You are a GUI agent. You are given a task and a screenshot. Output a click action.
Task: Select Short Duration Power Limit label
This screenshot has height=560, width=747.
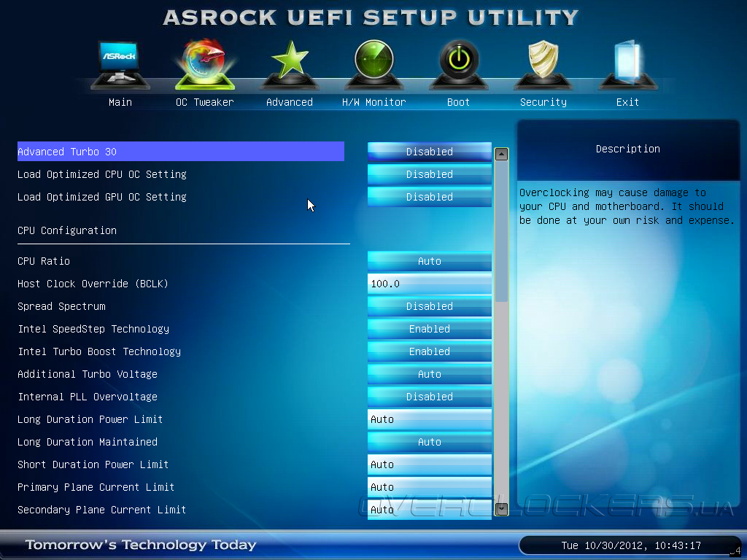pos(93,464)
